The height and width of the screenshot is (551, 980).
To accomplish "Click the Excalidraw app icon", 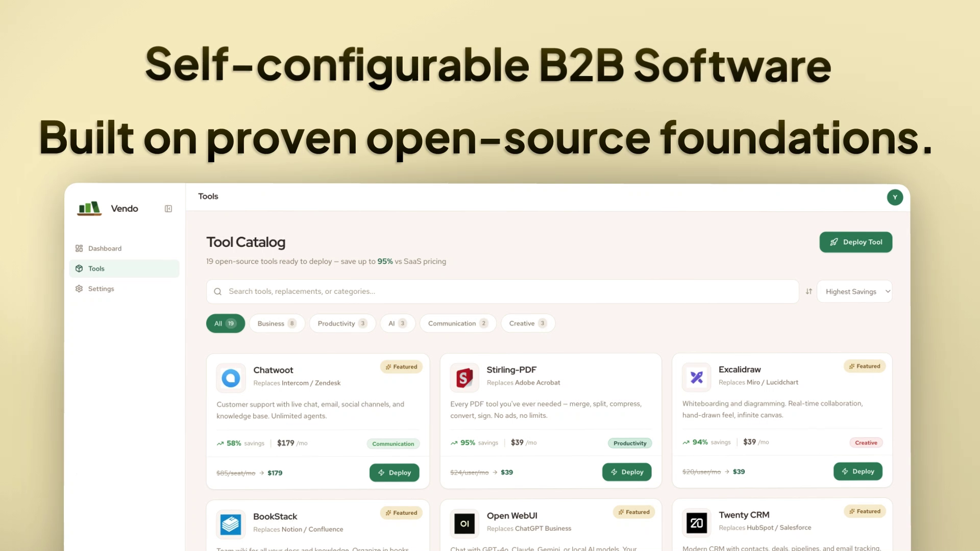I will [696, 377].
